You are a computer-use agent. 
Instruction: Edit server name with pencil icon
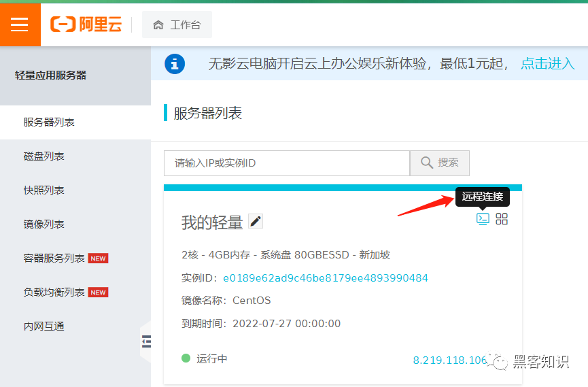coord(256,221)
